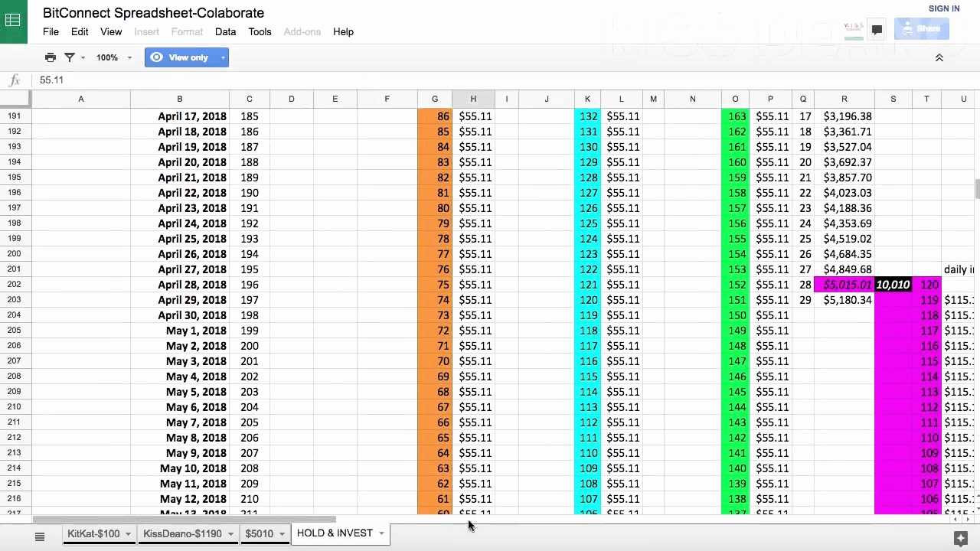Click orange cell 61 in column G
This screenshot has width=980, height=551.
coord(435,499)
